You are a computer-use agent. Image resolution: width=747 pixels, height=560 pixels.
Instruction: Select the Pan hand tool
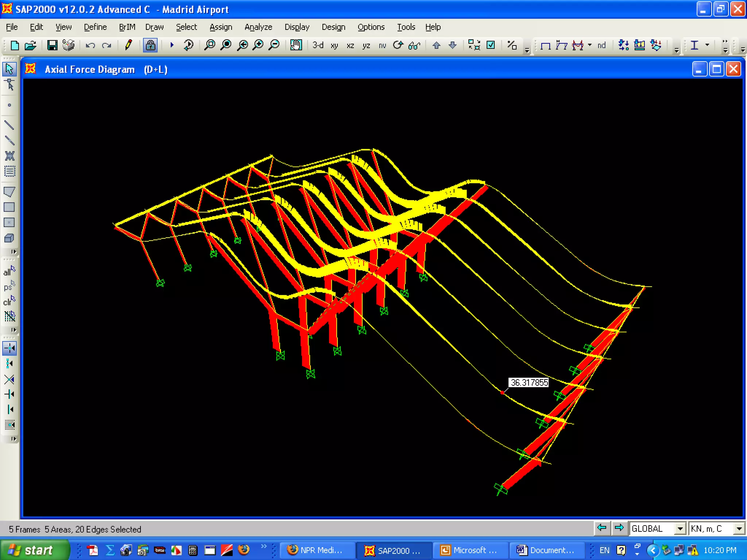point(296,45)
